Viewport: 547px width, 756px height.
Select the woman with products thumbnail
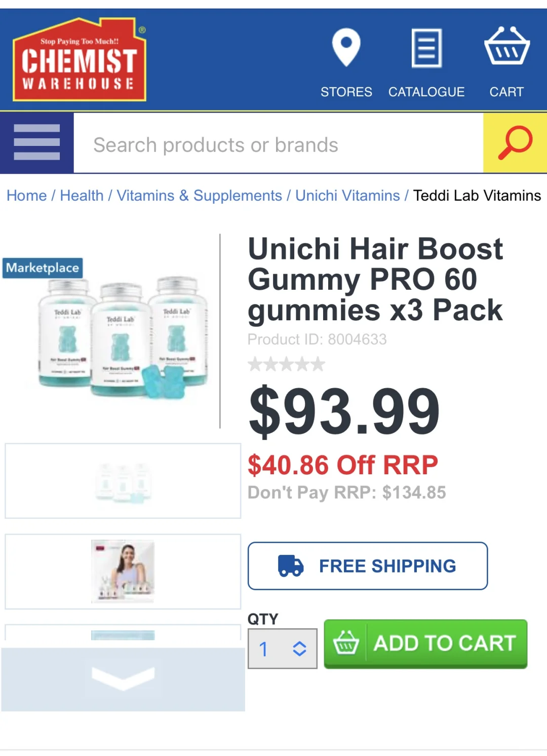pos(123,571)
